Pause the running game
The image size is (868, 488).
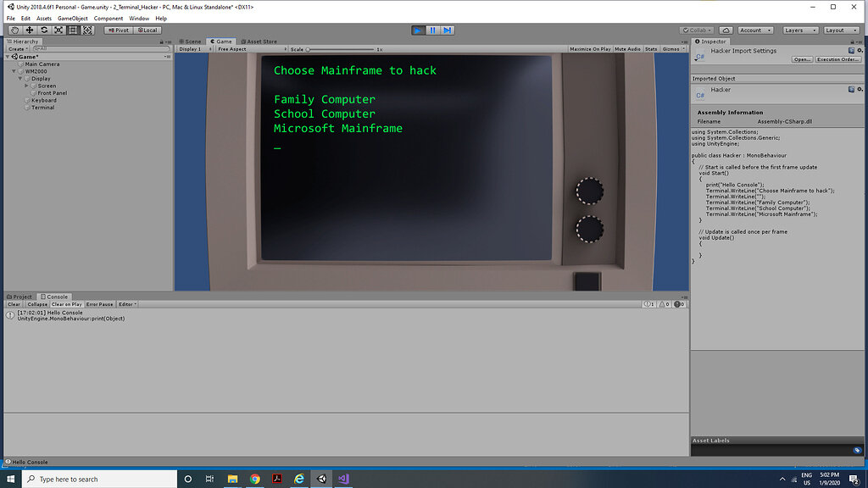pyautogui.click(x=433, y=30)
